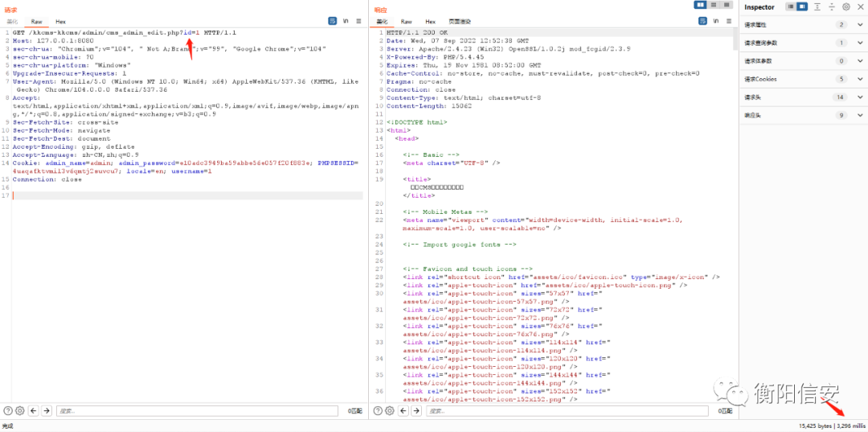Toggle show non-printable \n in request pane
This screenshot has height=432, width=868.
346,21
